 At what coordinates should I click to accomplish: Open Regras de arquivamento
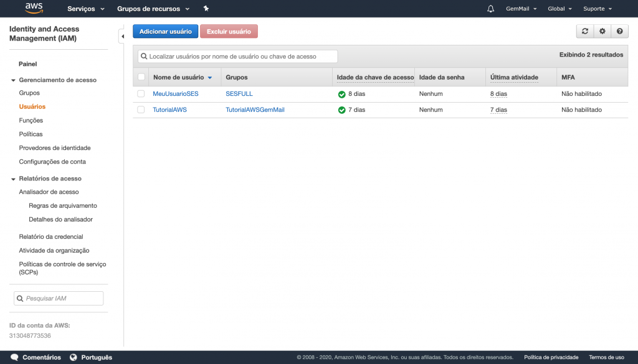(63, 205)
